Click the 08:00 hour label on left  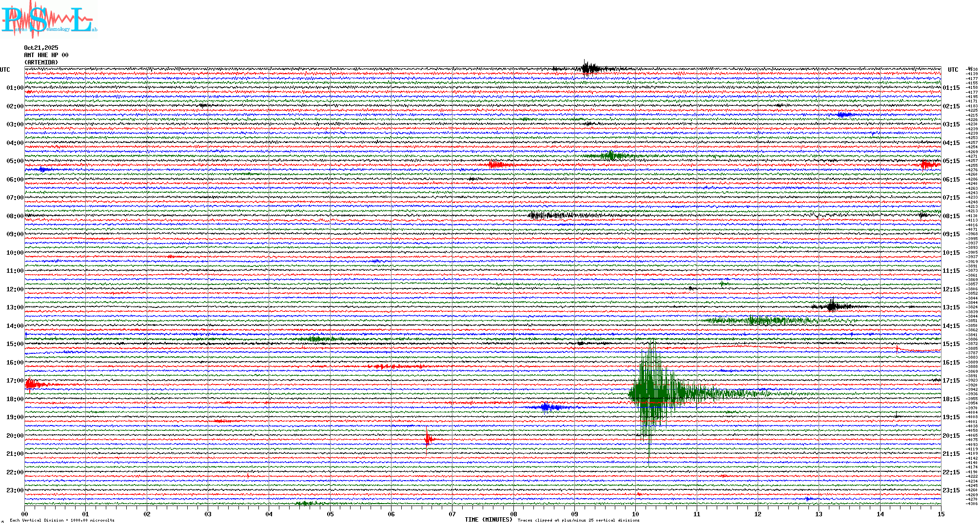[15, 216]
